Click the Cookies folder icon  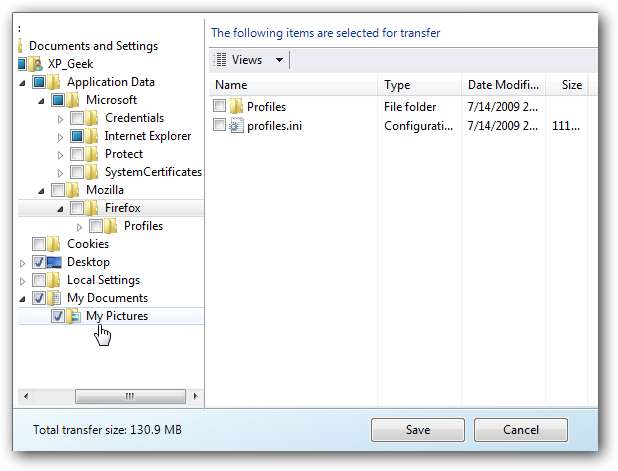[x=54, y=244]
